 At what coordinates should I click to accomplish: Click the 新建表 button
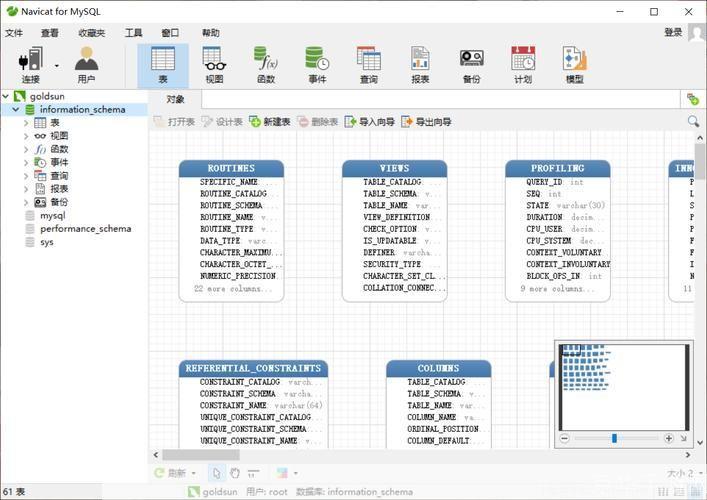[x=270, y=122]
